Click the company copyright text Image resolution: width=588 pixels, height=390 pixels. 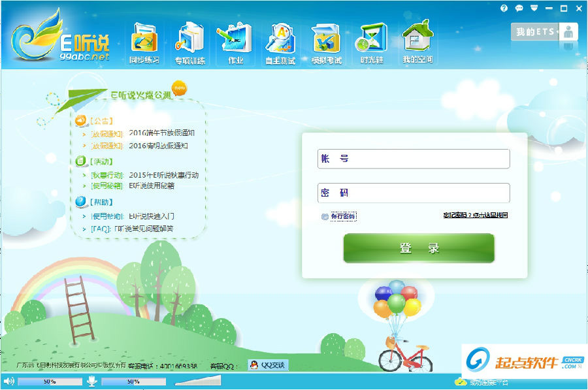71,365
